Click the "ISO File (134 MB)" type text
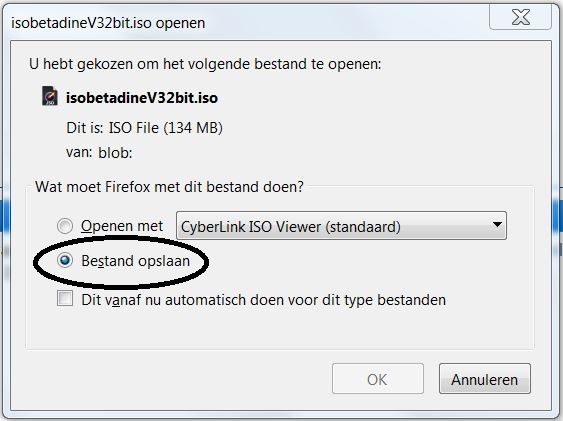Viewport: 563px width, 421px height. 166,128
